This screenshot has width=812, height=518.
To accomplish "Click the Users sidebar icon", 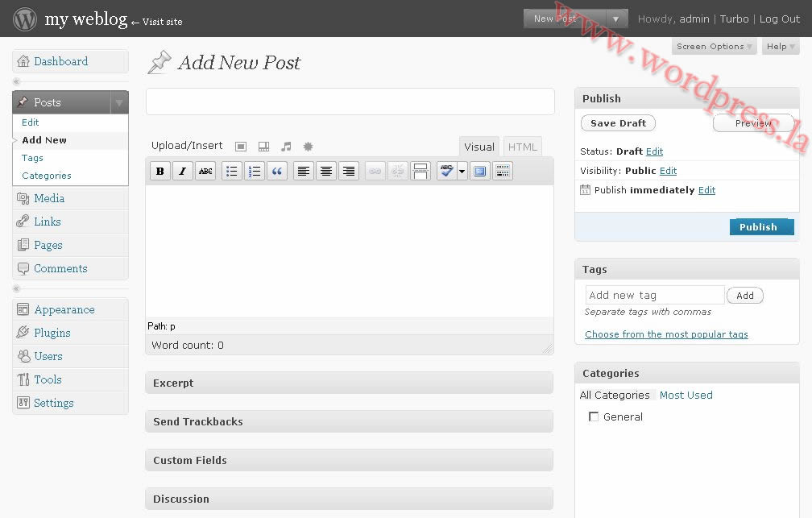I will pos(23,356).
